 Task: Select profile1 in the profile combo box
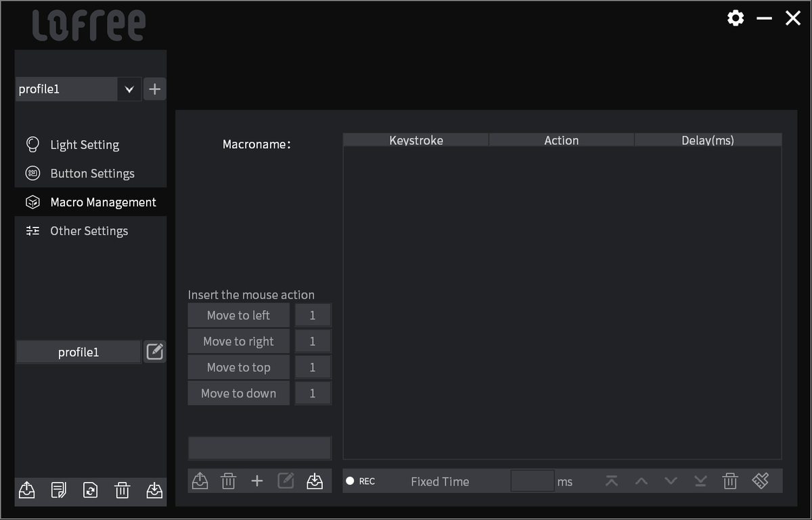point(66,89)
